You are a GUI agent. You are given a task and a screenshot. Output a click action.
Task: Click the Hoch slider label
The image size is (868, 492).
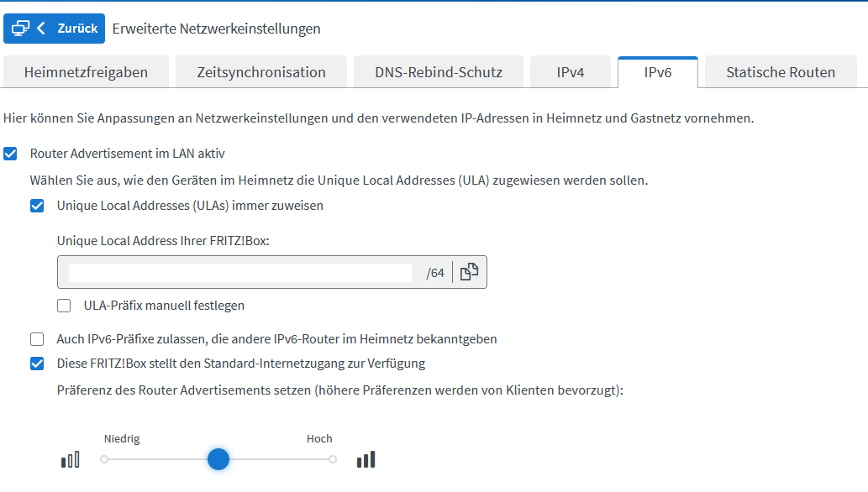(x=319, y=439)
